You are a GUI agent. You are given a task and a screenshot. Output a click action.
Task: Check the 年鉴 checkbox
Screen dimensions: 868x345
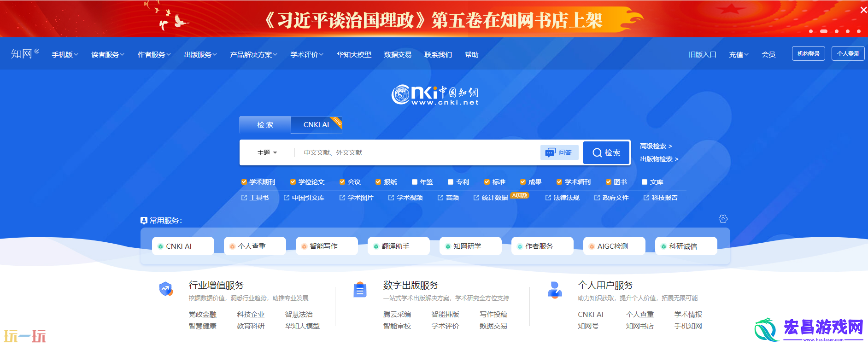point(415,182)
